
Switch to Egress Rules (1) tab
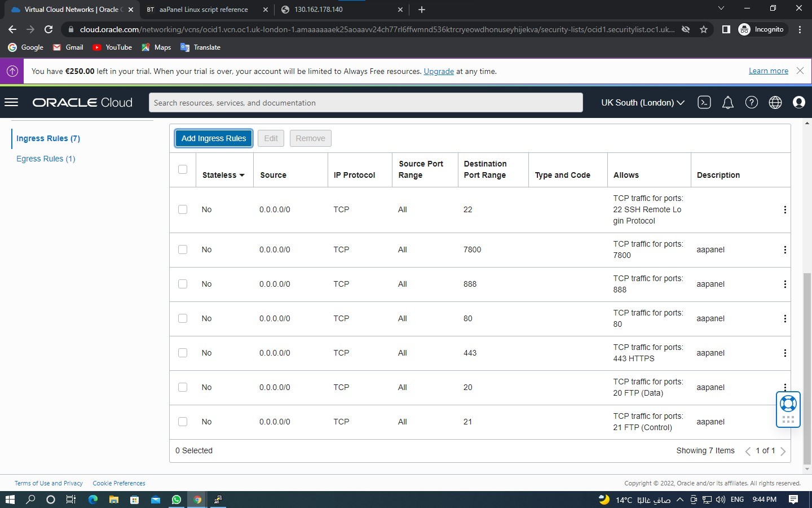pyautogui.click(x=46, y=159)
